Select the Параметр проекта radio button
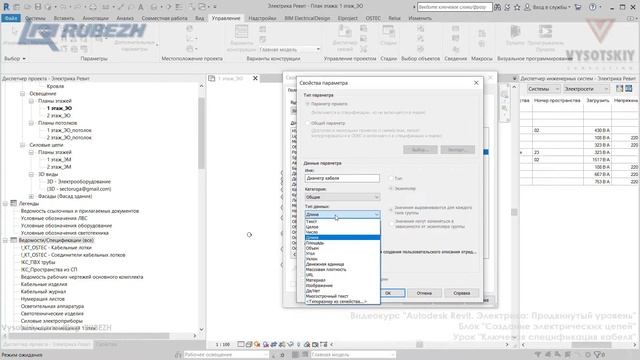 tap(308, 104)
